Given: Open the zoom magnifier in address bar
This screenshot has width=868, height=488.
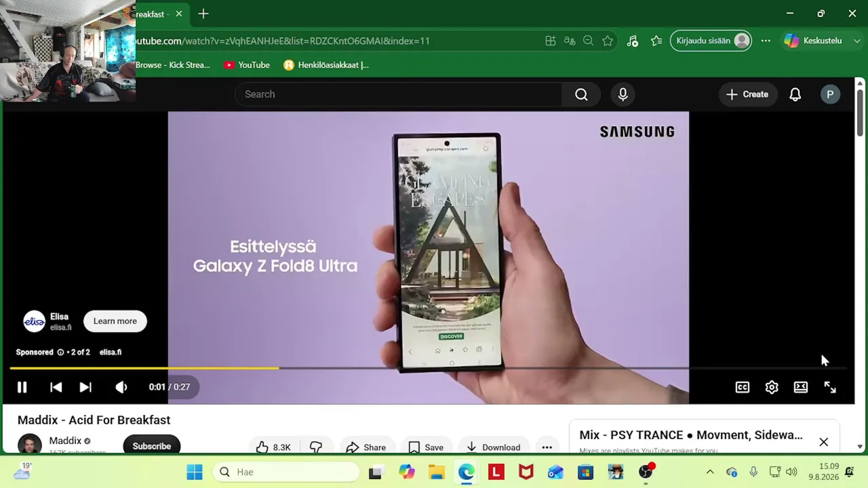Looking at the screenshot, I should pyautogui.click(x=589, y=41).
